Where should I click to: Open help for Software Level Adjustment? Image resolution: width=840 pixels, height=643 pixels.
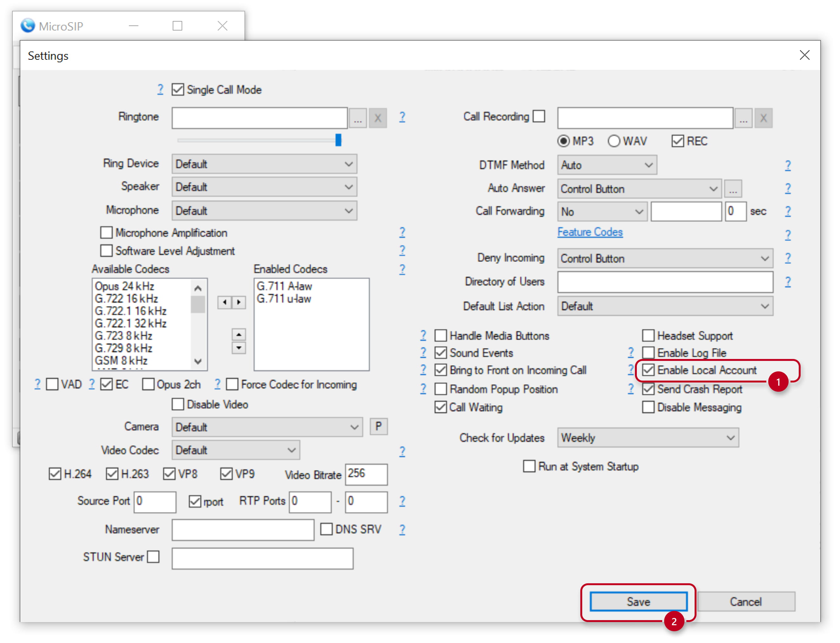click(x=402, y=250)
